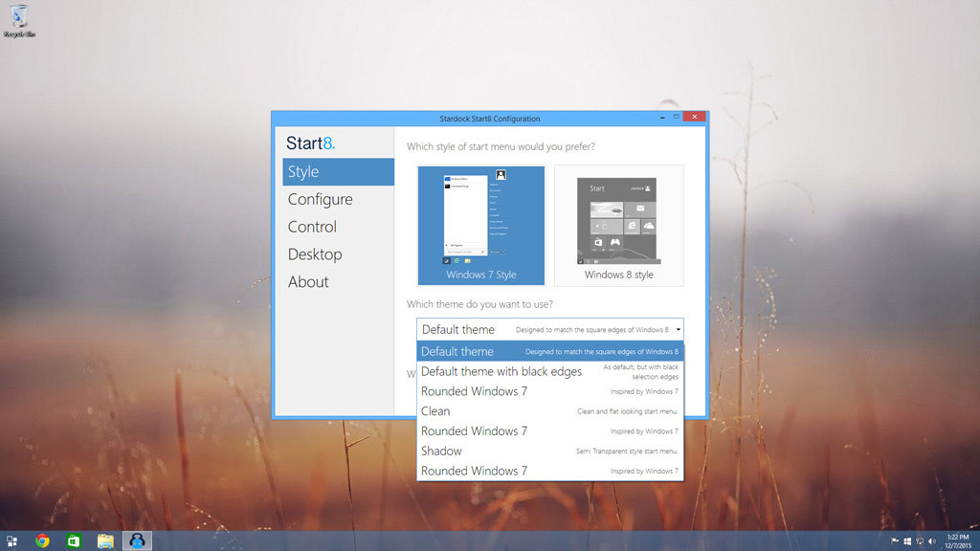Select the Windows 8 style start menu thumbnail
The height and width of the screenshot is (551, 980).
point(619,225)
